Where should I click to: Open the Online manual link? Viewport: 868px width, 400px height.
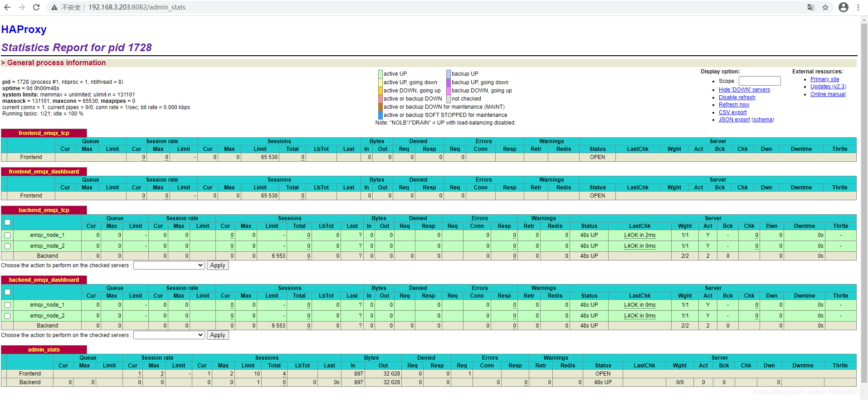828,94
